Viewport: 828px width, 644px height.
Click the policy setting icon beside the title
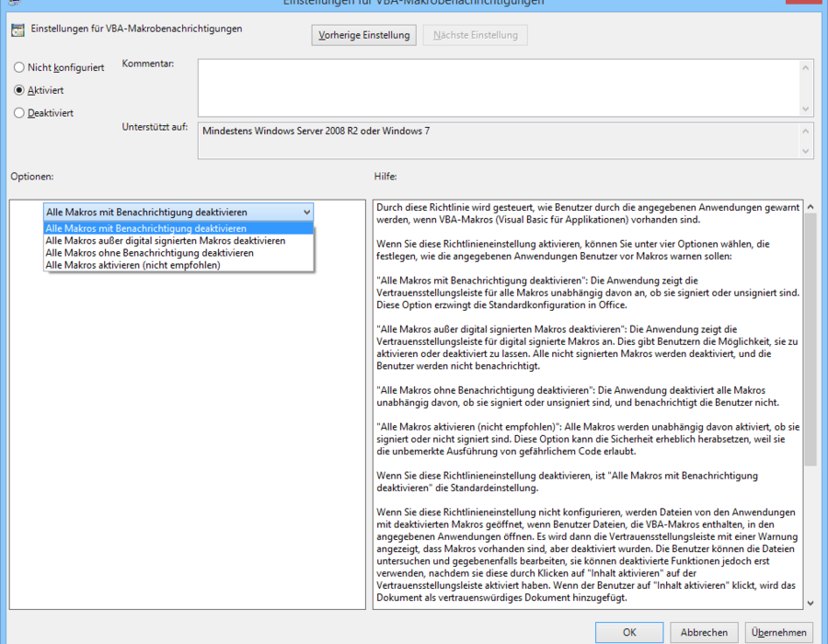(17, 30)
